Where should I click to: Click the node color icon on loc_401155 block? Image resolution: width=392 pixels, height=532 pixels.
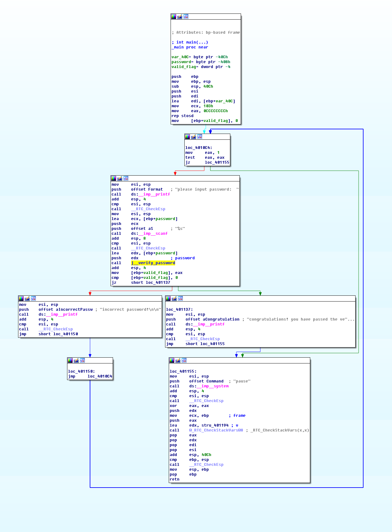click(172, 360)
